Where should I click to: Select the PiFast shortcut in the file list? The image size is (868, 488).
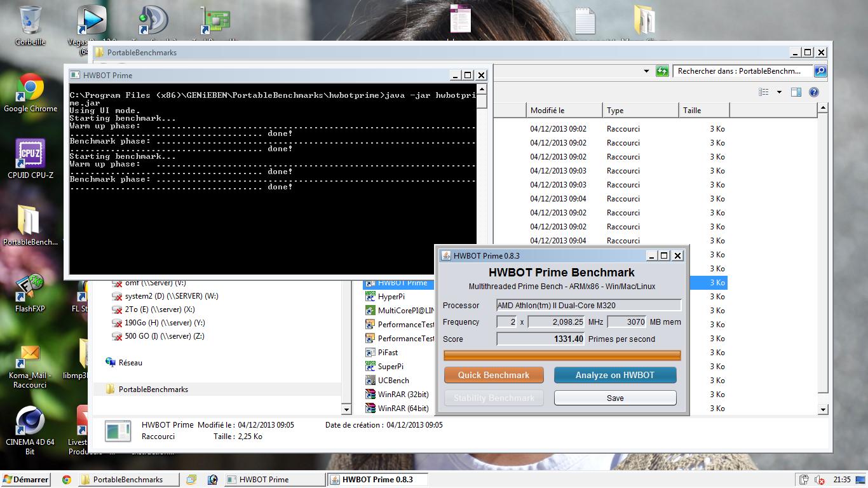pos(382,353)
